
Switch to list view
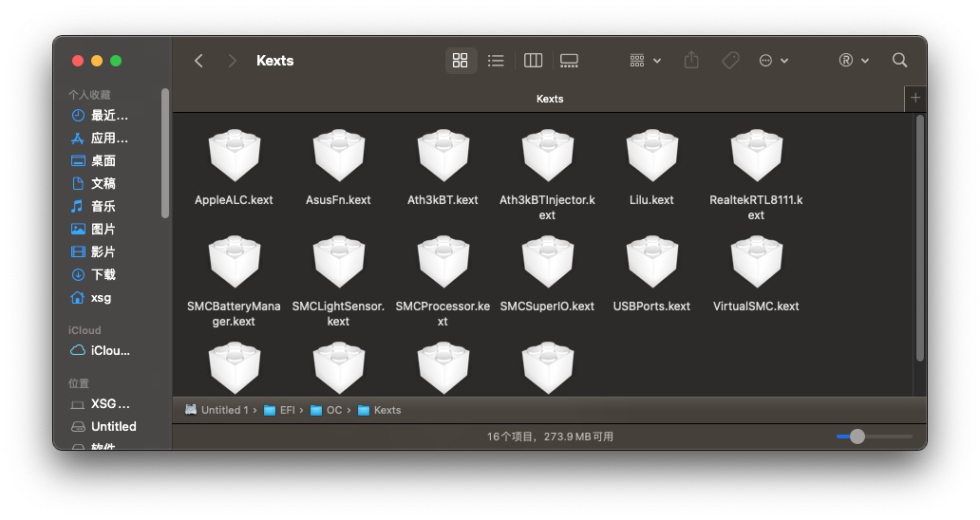click(496, 61)
